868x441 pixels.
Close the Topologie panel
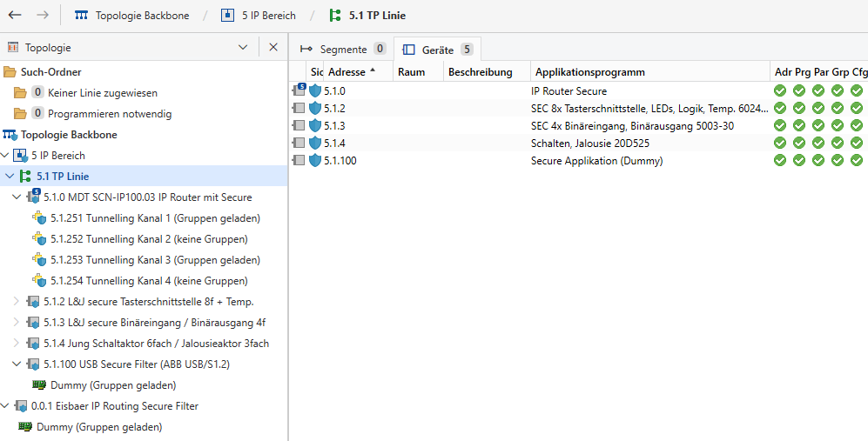(x=273, y=48)
